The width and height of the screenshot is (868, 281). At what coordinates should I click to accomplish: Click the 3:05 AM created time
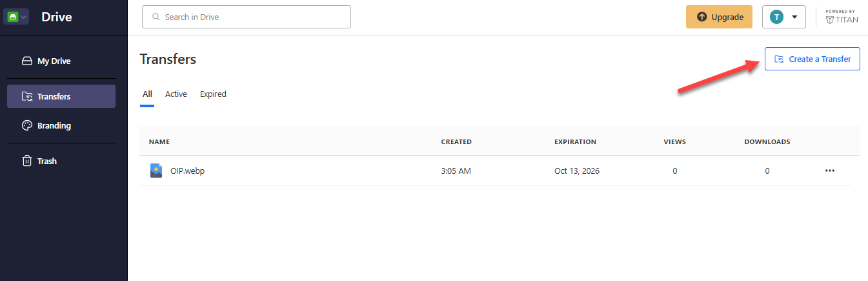pos(456,171)
